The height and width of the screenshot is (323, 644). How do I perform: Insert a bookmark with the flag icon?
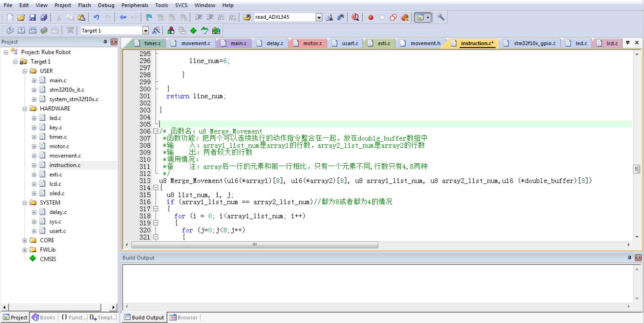pyautogui.click(x=148, y=17)
